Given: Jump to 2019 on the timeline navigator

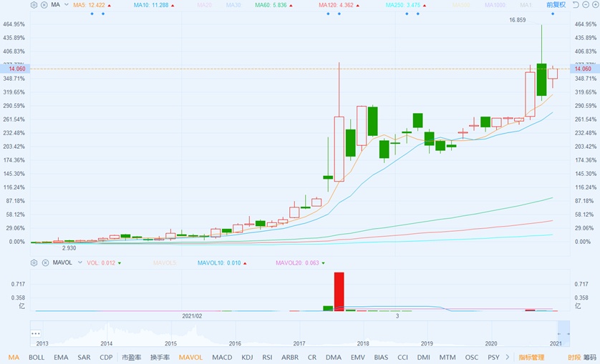Looking at the screenshot, I should click(x=427, y=343).
